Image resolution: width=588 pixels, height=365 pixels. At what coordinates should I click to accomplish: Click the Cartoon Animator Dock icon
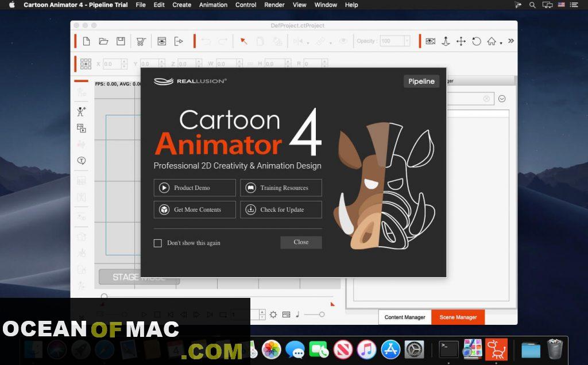[x=497, y=350]
